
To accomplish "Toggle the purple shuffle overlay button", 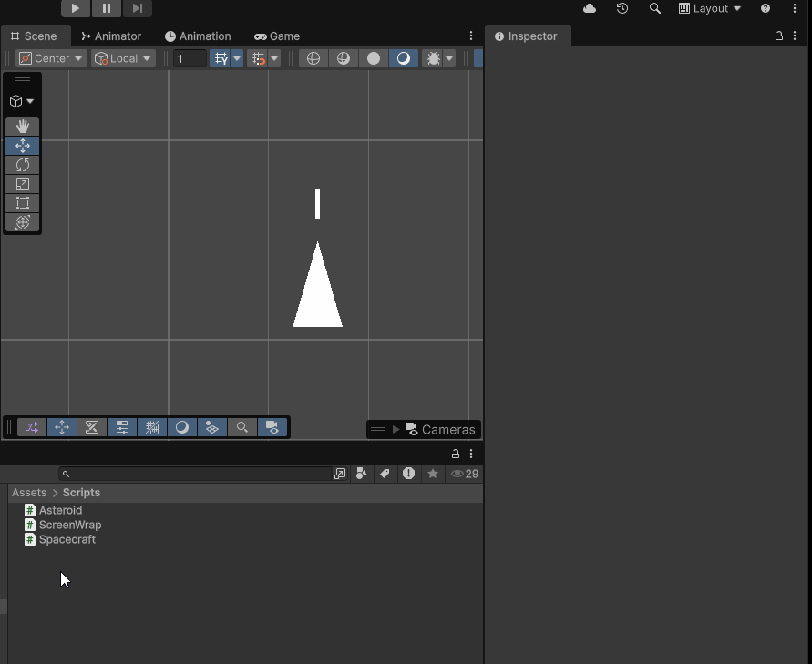I will 32,427.
